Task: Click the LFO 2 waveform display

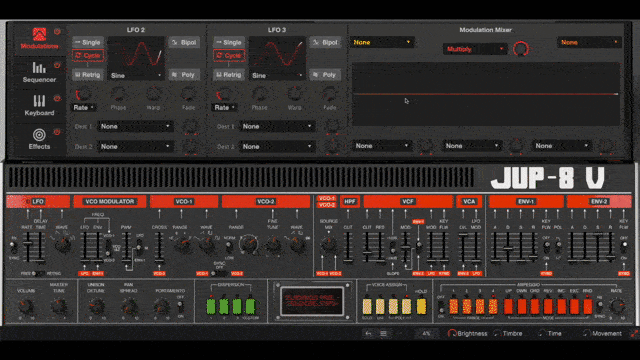Action: coord(136,54)
